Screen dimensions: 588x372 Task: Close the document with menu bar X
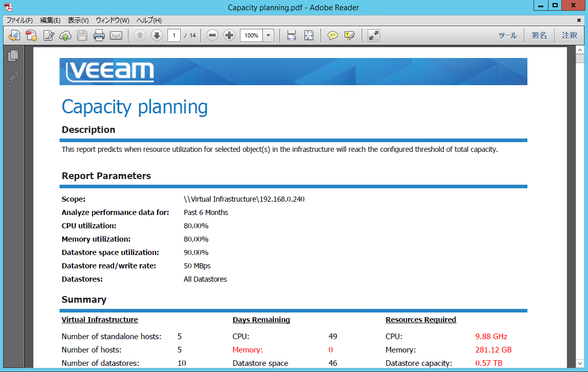(x=579, y=20)
